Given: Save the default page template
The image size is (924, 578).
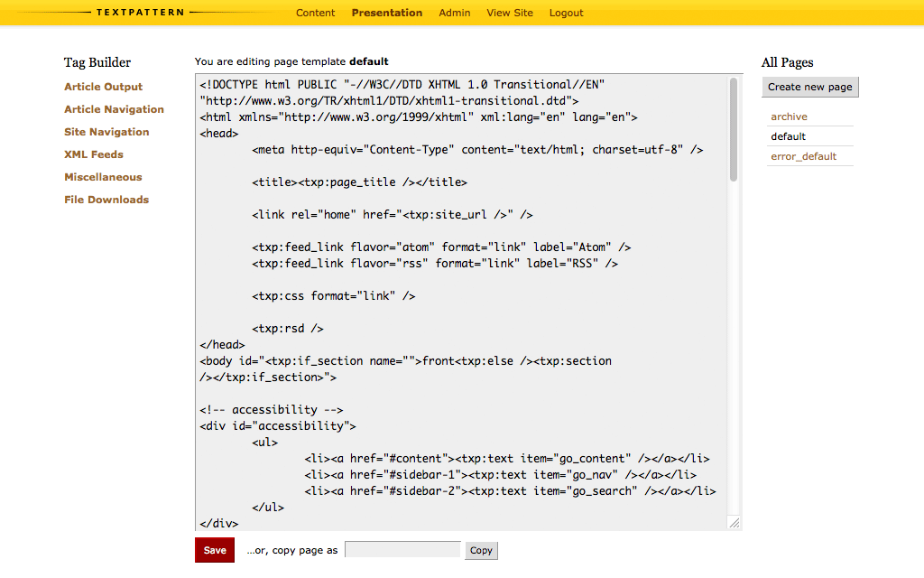Looking at the screenshot, I should (x=214, y=550).
